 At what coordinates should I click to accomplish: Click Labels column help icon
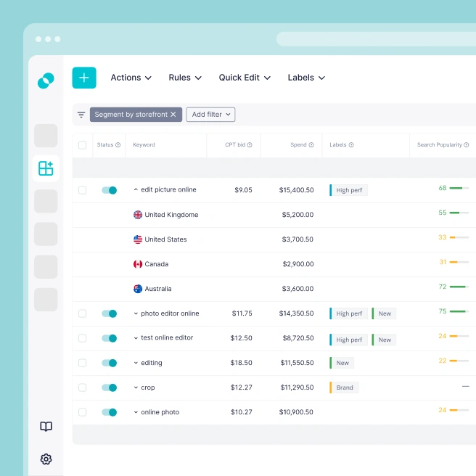point(351,145)
